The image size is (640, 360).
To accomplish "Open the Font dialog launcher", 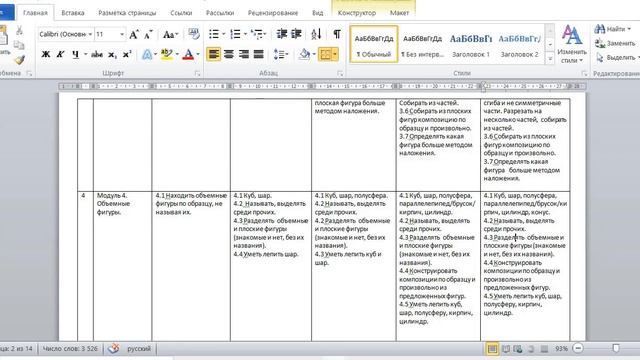I will [x=198, y=73].
